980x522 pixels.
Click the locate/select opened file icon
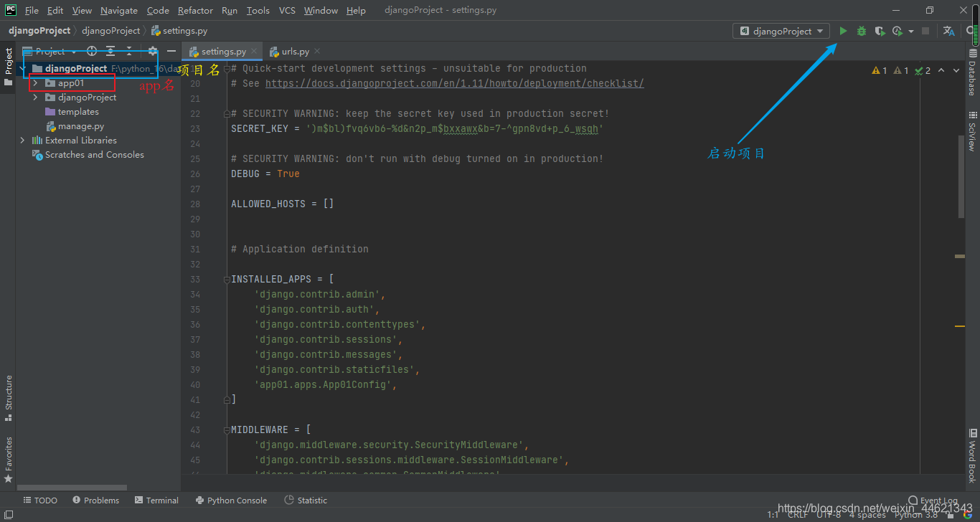[x=92, y=51]
